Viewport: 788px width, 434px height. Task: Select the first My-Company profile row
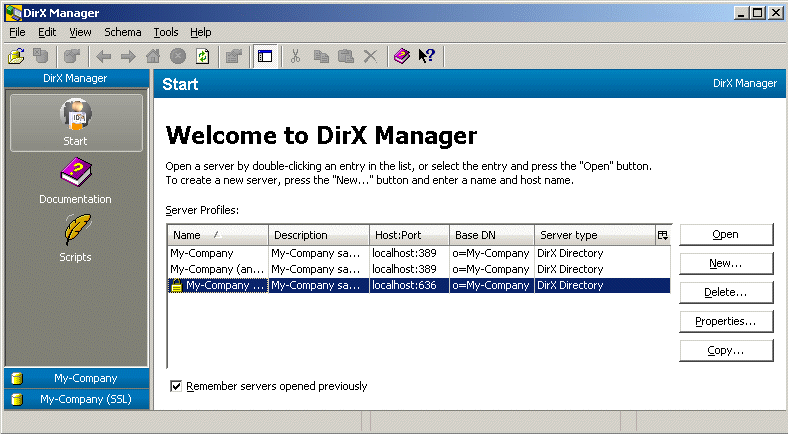click(419, 253)
